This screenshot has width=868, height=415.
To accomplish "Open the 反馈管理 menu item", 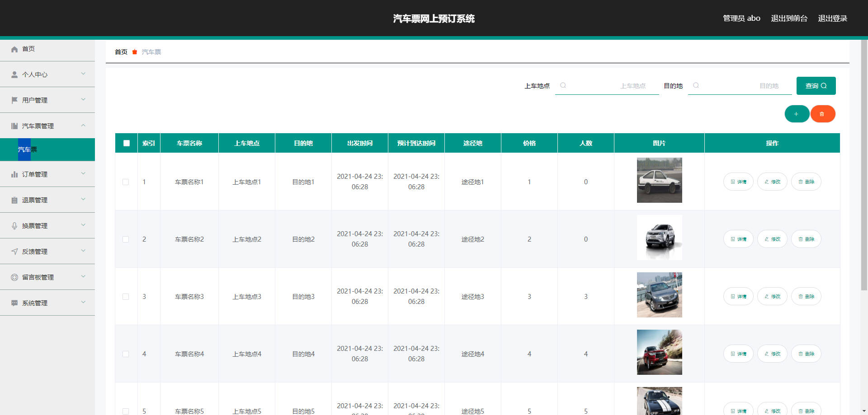I will [47, 252].
